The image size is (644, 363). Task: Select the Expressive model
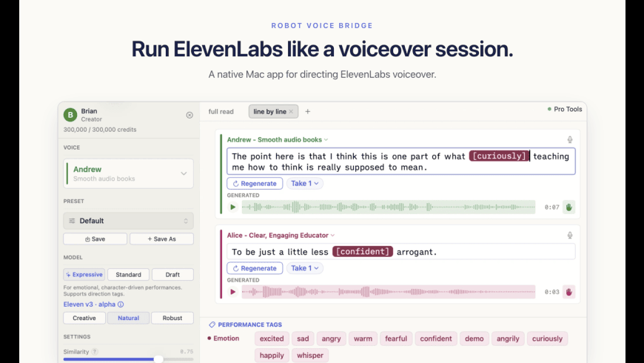pyautogui.click(x=84, y=274)
